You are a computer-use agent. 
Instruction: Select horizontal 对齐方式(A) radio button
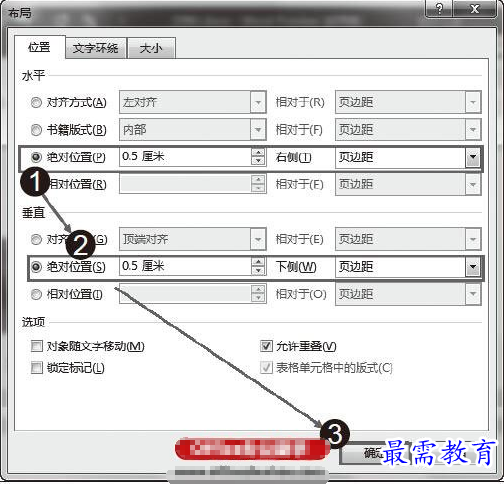[x=36, y=102]
